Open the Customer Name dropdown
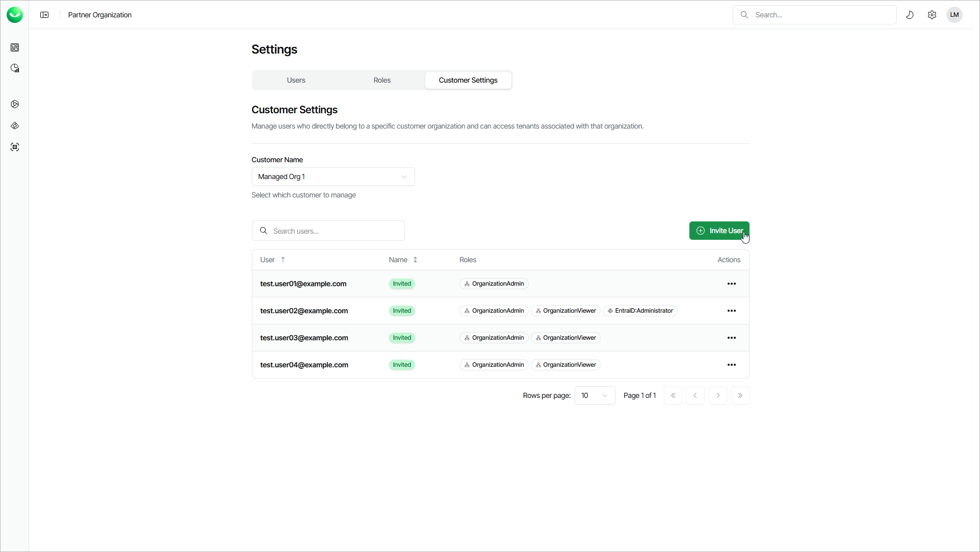Screen dimensions: 980x552 click(x=333, y=177)
